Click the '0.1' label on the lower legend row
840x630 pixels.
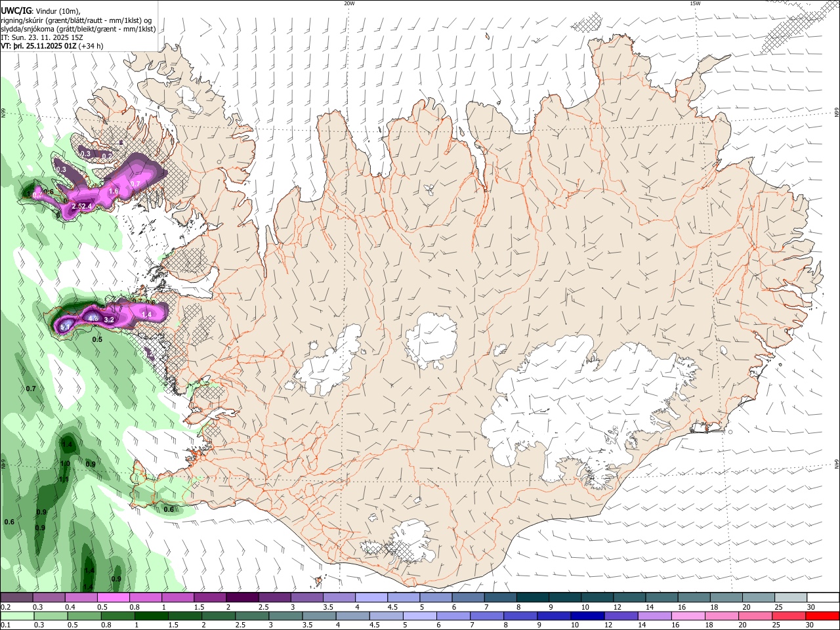click(6, 625)
